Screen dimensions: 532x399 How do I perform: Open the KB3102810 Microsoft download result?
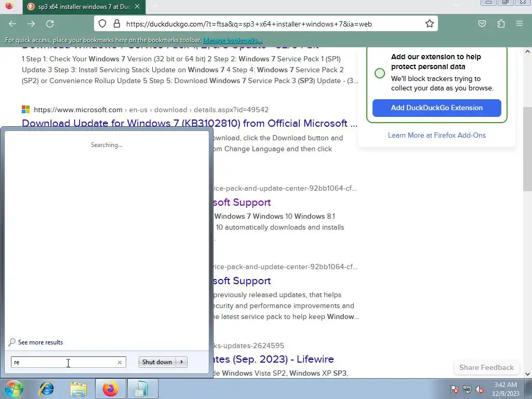pos(189,123)
